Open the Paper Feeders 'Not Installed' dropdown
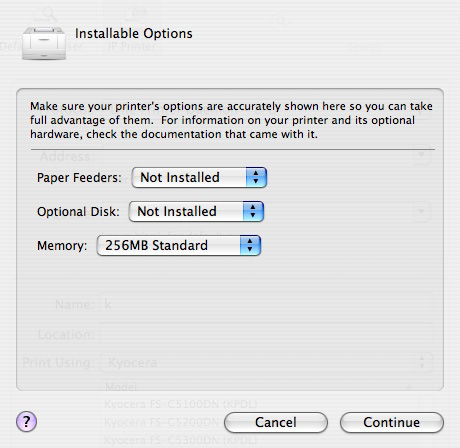The image size is (460, 448). pos(199,177)
